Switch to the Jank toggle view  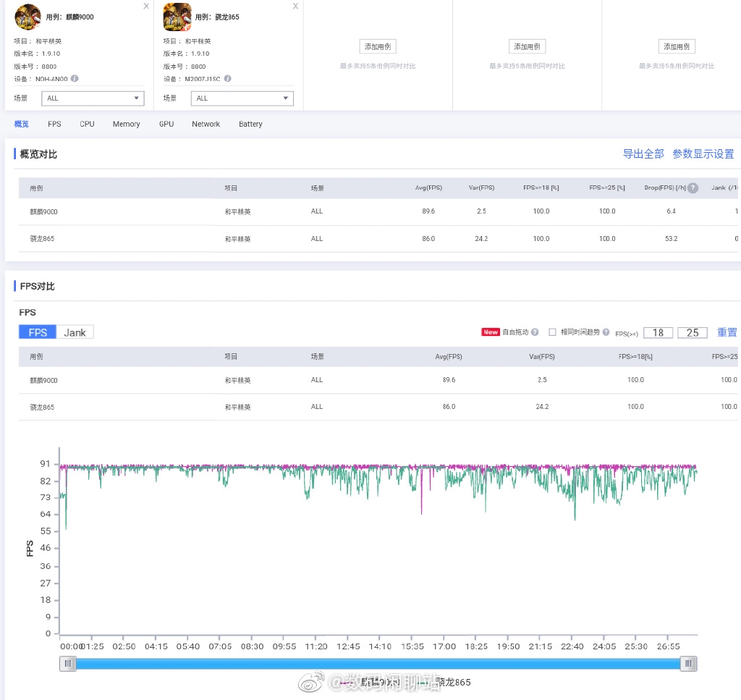click(x=75, y=332)
